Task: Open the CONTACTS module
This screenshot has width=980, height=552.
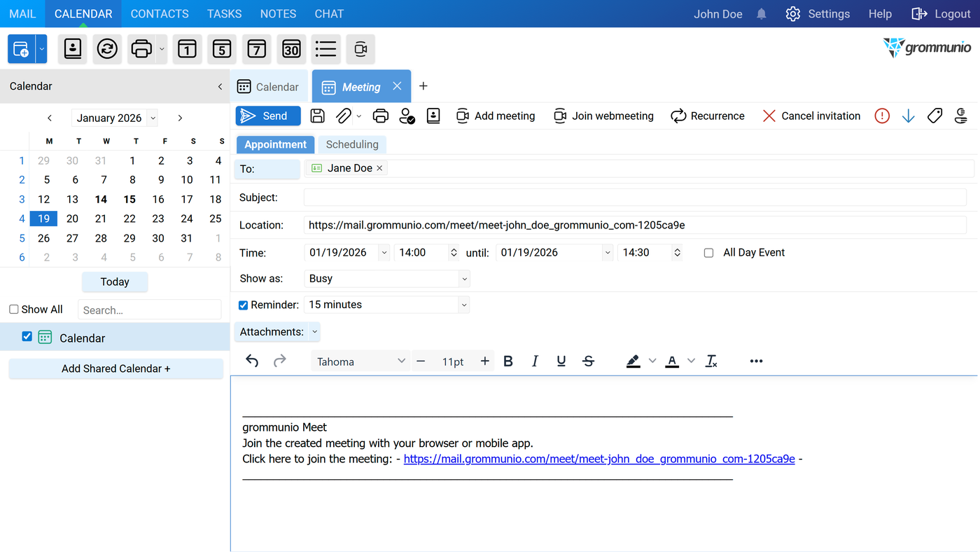Action: tap(160, 14)
